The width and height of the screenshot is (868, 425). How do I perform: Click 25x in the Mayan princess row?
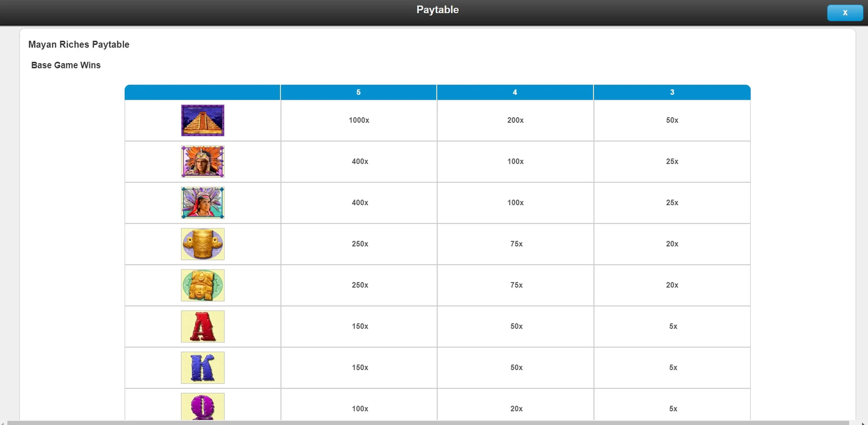[x=672, y=203]
